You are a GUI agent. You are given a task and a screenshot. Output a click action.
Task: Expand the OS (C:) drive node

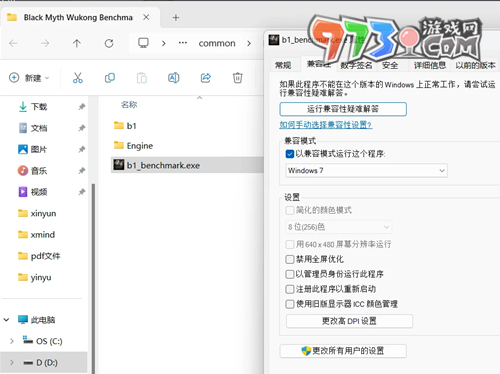(12, 341)
